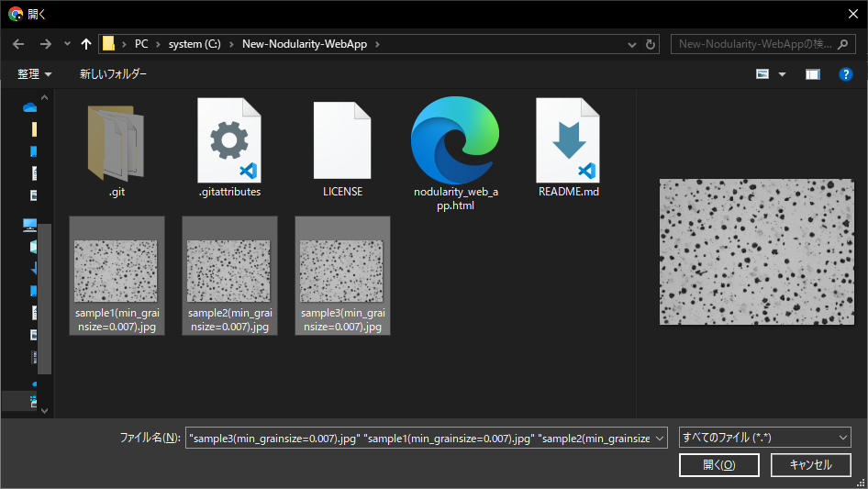Image resolution: width=868 pixels, height=489 pixels.
Task: Go forward to the next folder
Action: click(x=45, y=44)
